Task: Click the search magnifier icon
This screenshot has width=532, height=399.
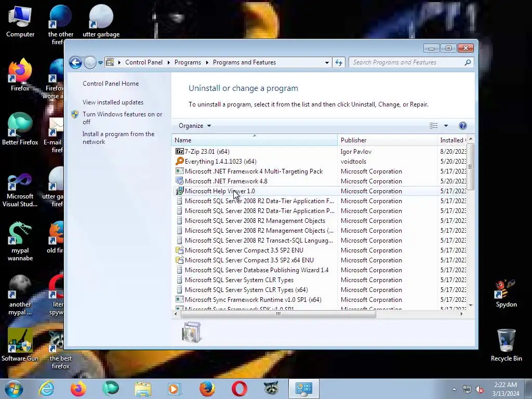Action: [468, 62]
